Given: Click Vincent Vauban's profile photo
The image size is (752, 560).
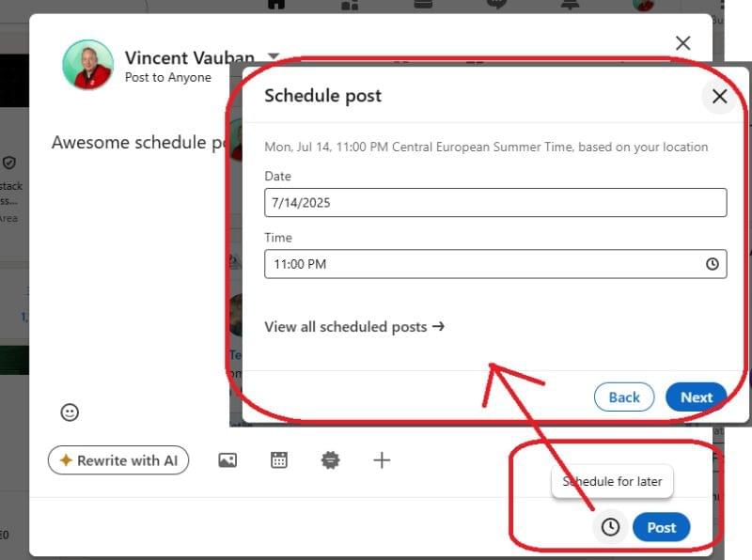Looking at the screenshot, I should [87, 65].
